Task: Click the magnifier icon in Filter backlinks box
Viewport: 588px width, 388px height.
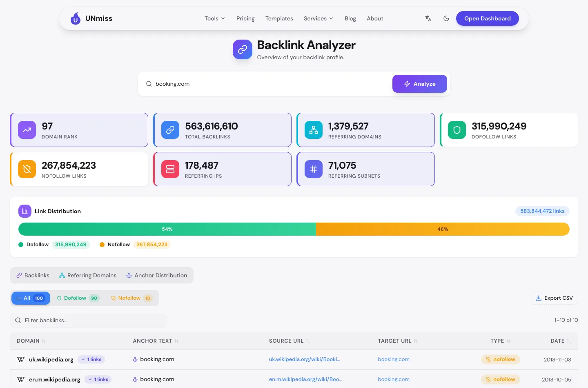Action: pos(18,320)
